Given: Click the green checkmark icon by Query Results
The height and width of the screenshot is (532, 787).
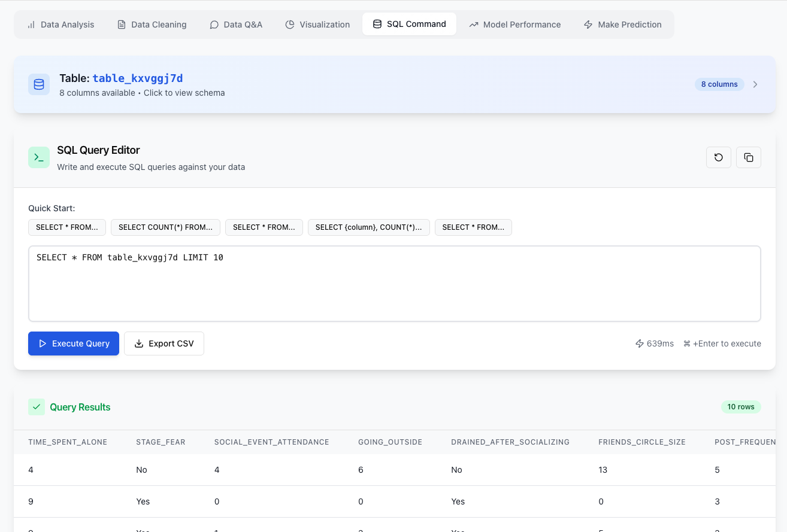Looking at the screenshot, I should click(x=37, y=407).
